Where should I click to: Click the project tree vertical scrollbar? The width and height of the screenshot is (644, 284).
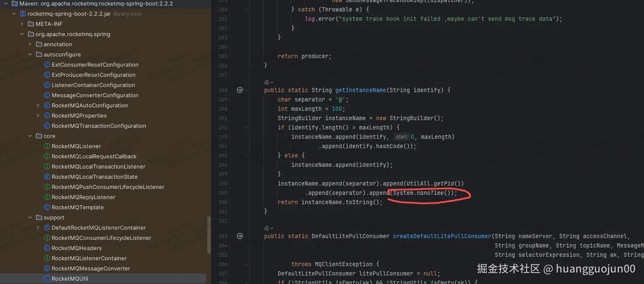pyautogui.click(x=208, y=236)
